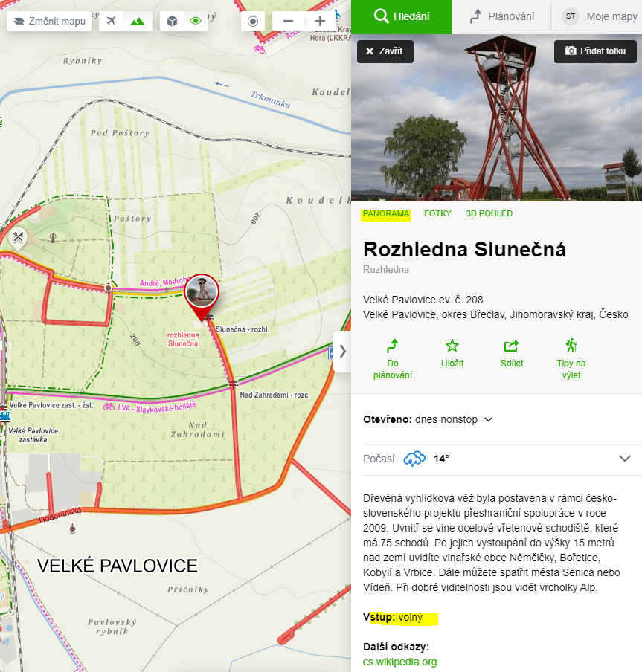
Task: Close the detail with Zavřít
Action: coord(385,51)
